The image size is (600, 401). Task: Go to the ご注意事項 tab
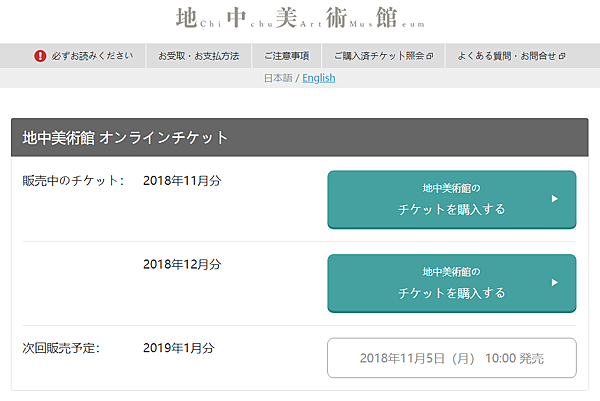[x=286, y=56]
